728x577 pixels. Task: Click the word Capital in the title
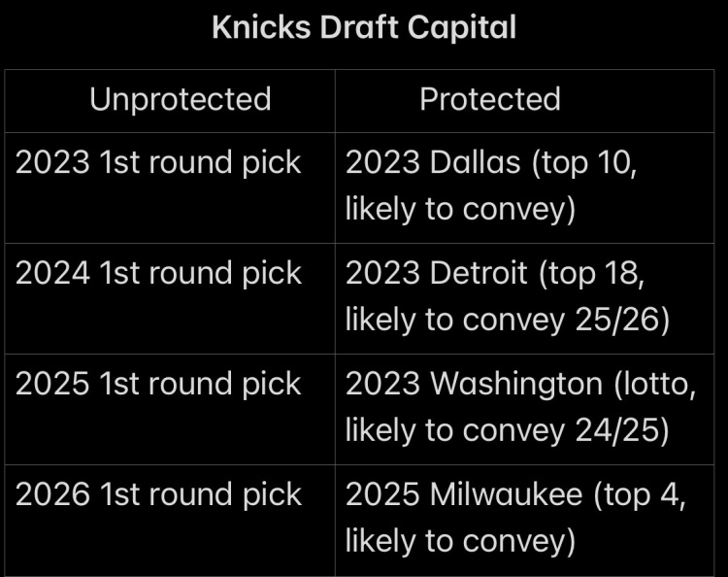click(462, 27)
